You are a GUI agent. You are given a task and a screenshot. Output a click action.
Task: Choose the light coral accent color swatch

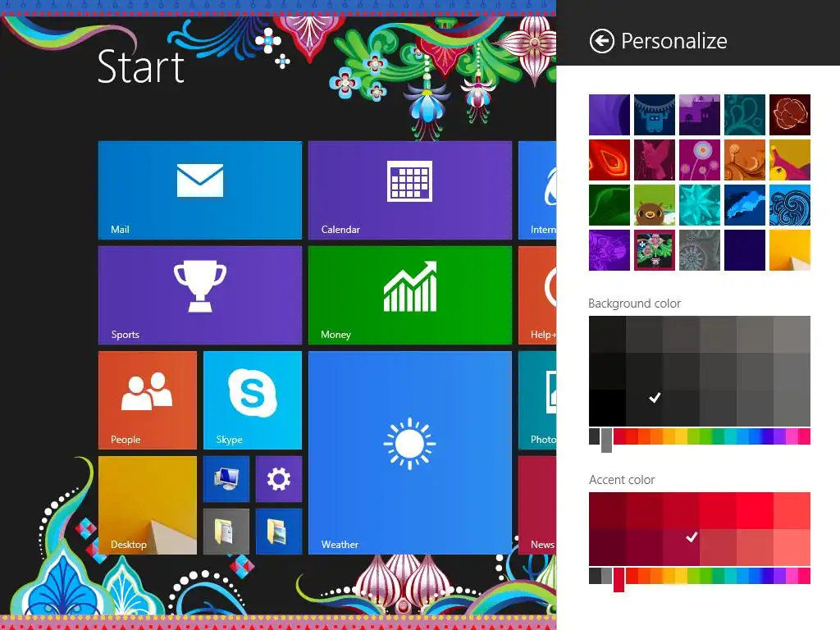click(792, 547)
